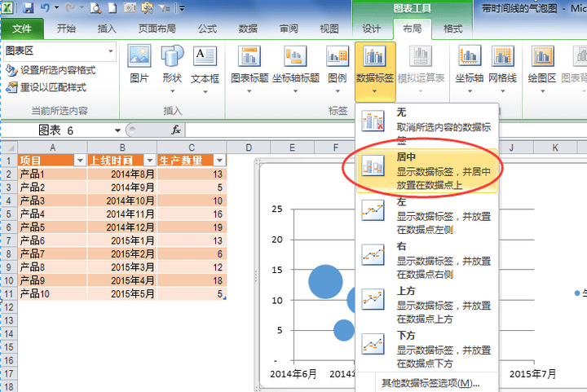Open 其他数据标签选项 more label options
587x392 pixels.
tap(430, 383)
